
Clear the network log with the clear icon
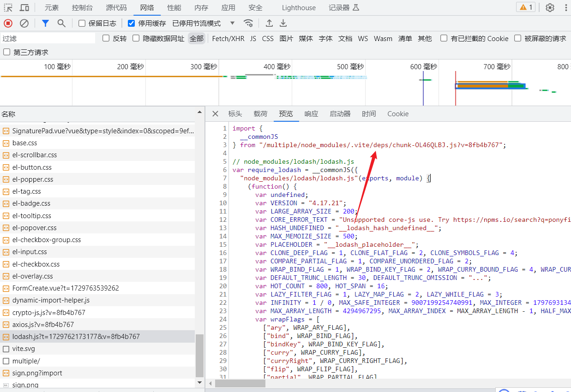[24, 23]
